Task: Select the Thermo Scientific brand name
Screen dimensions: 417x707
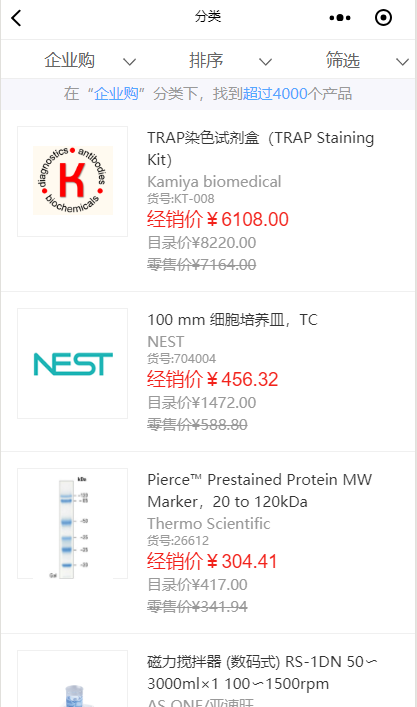Action: coord(209,523)
